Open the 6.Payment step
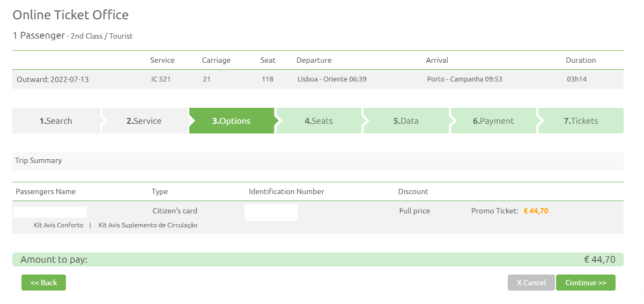 click(493, 121)
